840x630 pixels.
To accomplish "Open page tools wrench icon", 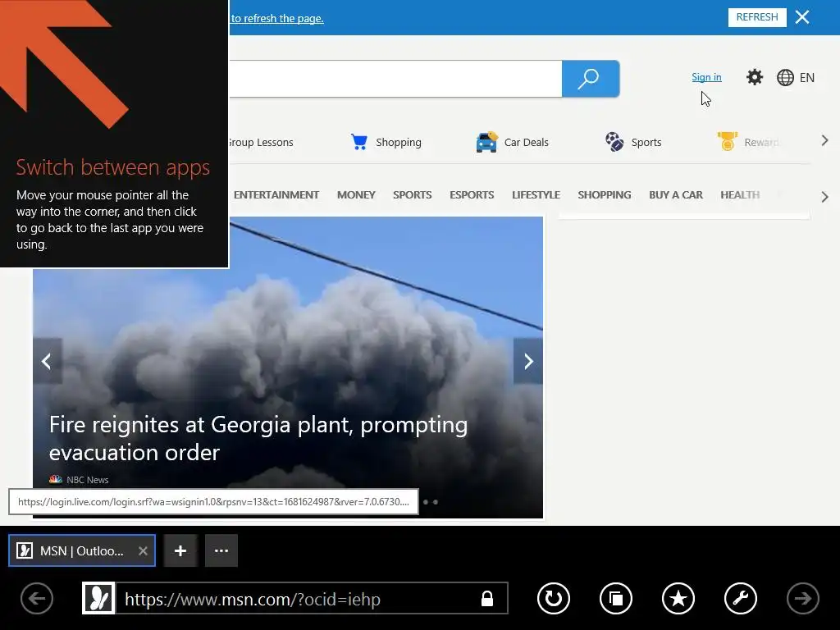I will pos(741,598).
